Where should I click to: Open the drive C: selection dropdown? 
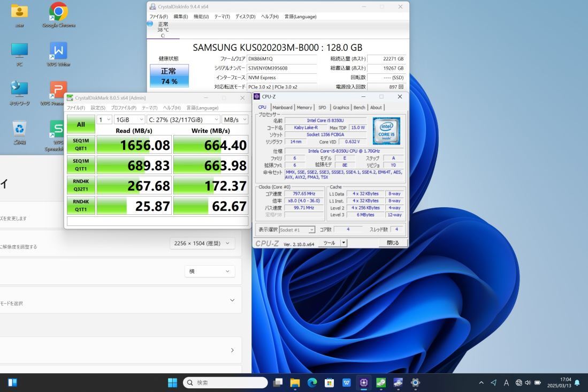(184, 119)
